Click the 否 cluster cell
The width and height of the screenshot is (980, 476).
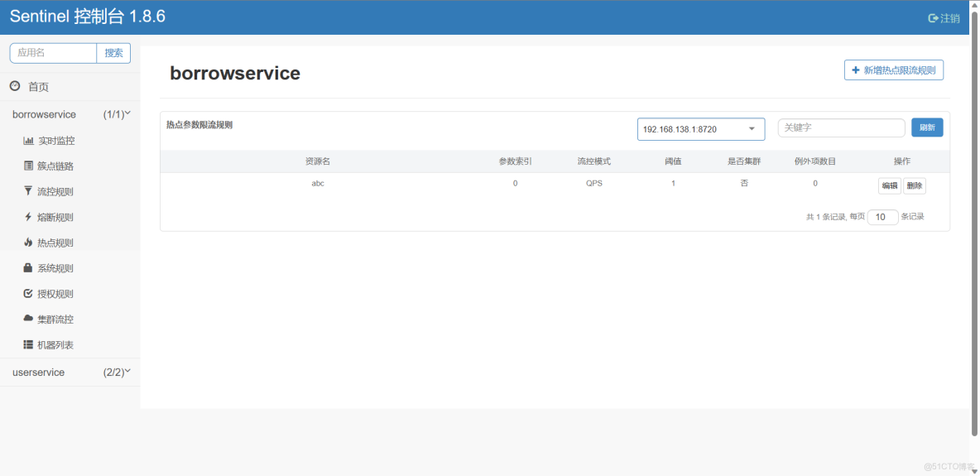[744, 183]
